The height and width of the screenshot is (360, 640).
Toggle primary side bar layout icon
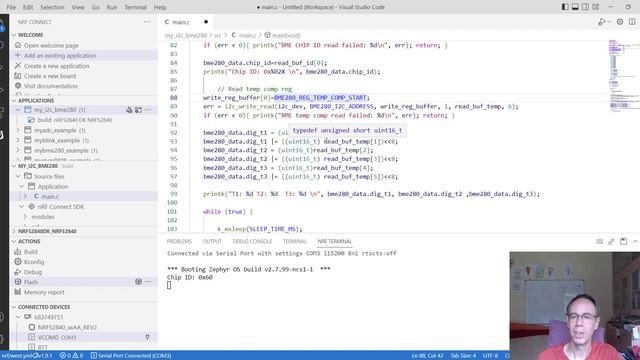565,7
